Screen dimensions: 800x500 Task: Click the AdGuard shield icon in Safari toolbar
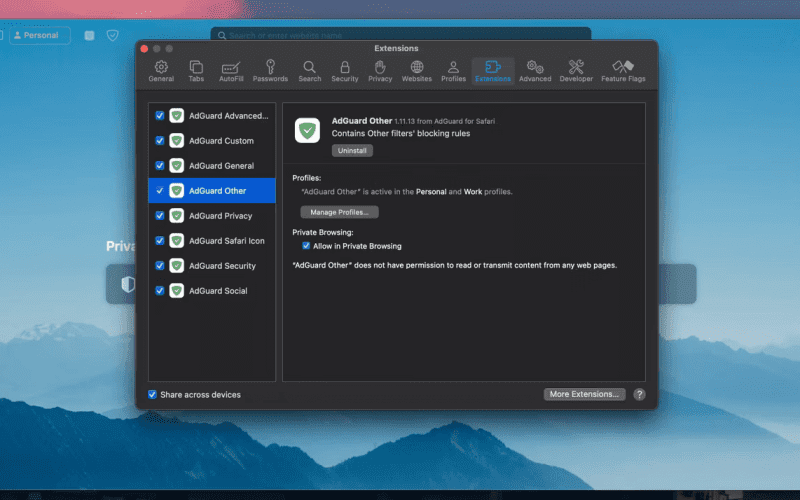[x=113, y=35]
